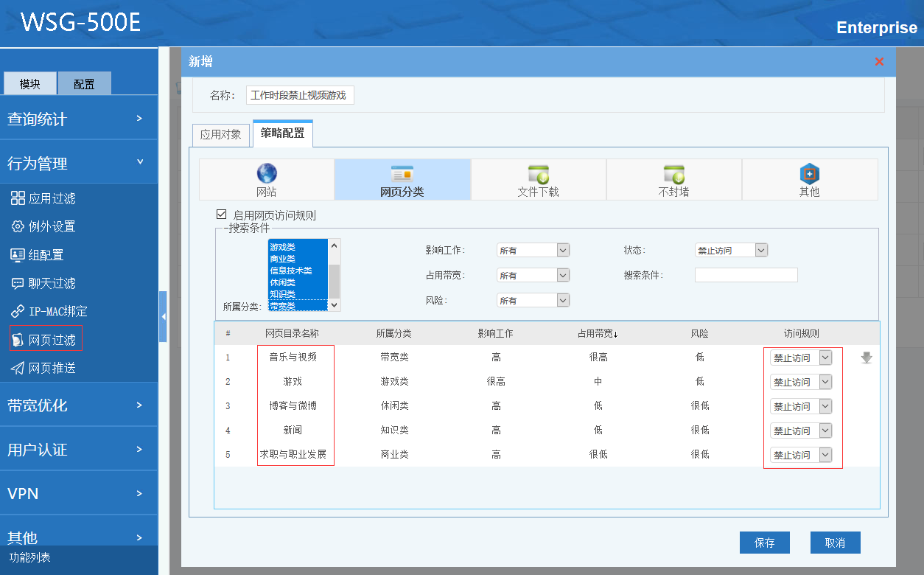Open the 不封堵 icon tab
The width and height of the screenshot is (924, 575).
click(673, 175)
